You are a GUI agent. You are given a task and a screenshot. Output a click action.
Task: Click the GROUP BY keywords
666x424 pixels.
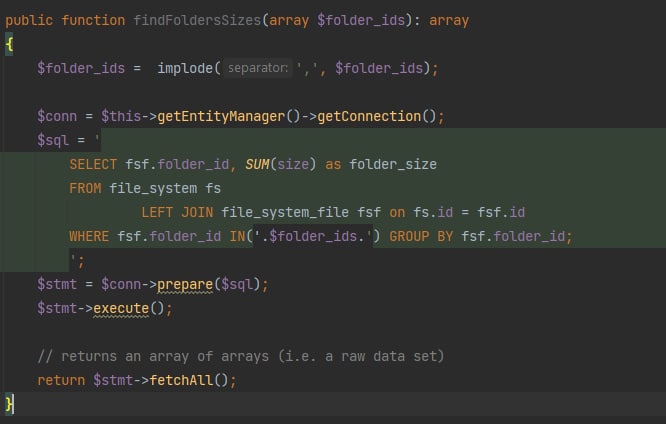[x=421, y=236]
